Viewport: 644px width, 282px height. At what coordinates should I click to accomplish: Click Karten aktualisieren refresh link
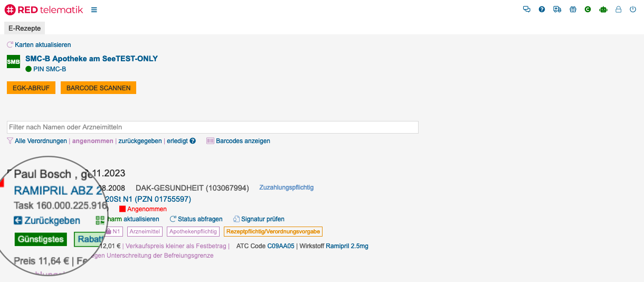pyautogui.click(x=42, y=45)
